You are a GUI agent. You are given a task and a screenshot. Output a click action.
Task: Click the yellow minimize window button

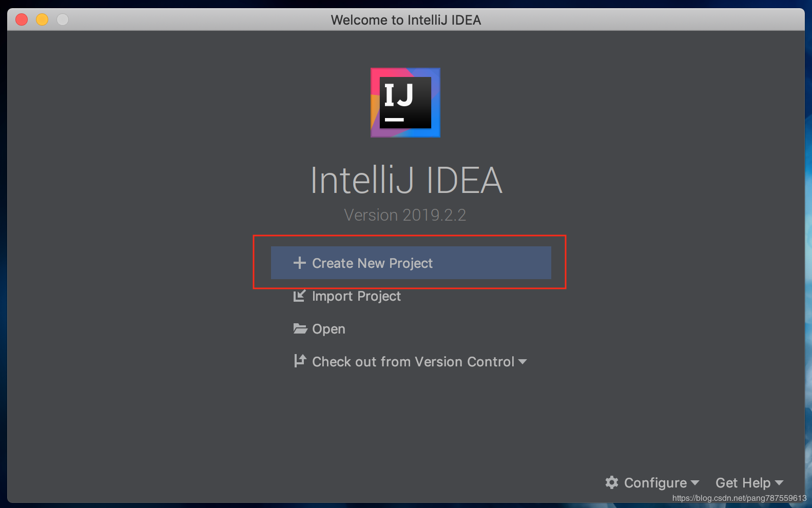click(42, 19)
